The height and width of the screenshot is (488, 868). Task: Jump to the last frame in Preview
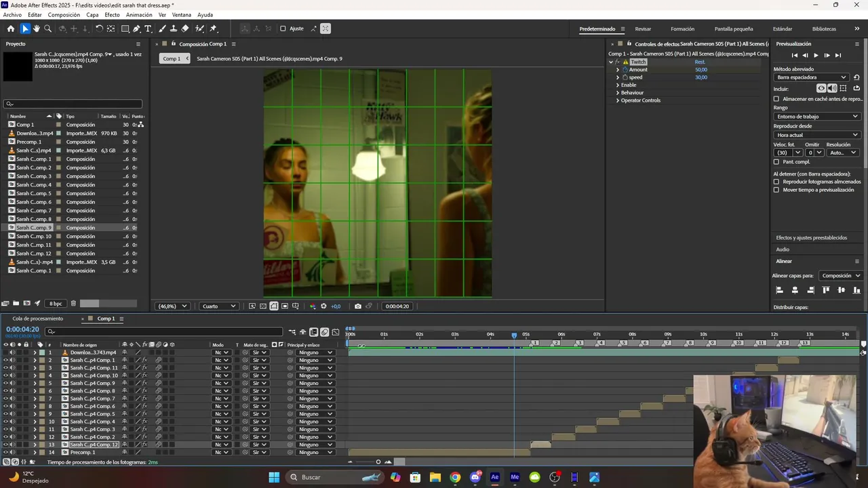click(x=838, y=56)
